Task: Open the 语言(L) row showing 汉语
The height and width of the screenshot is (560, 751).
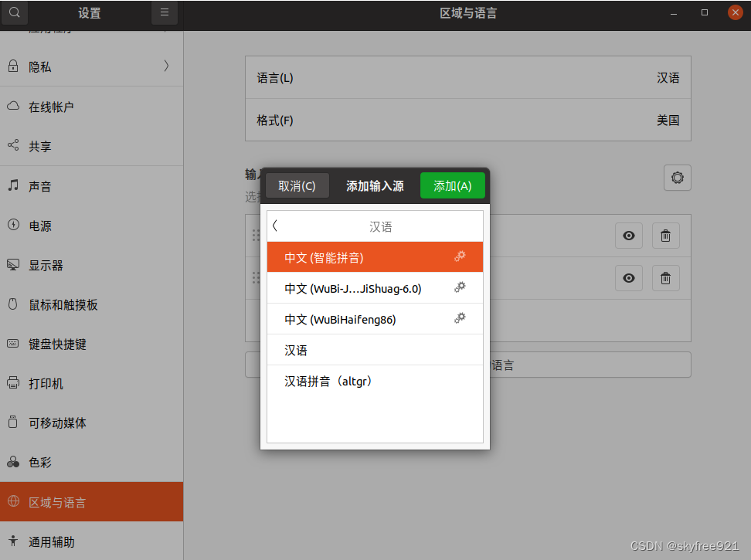Action: coord(468,77)
